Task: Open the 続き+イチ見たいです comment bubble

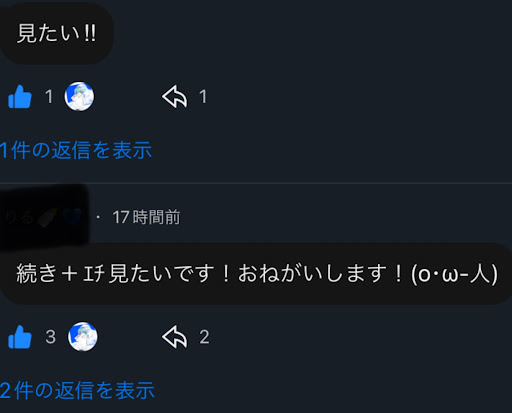Action: pyautogui.click(x=256, y=273)
